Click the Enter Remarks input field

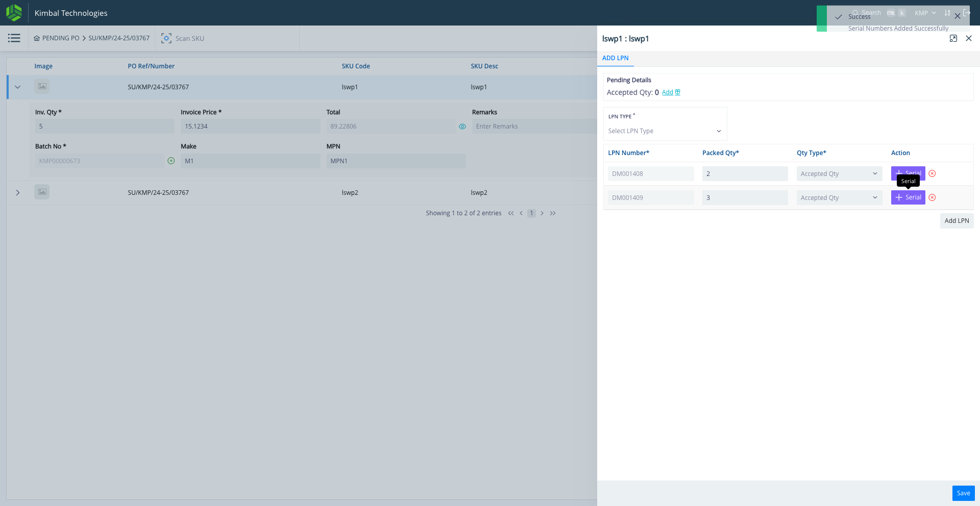[534, 127]
